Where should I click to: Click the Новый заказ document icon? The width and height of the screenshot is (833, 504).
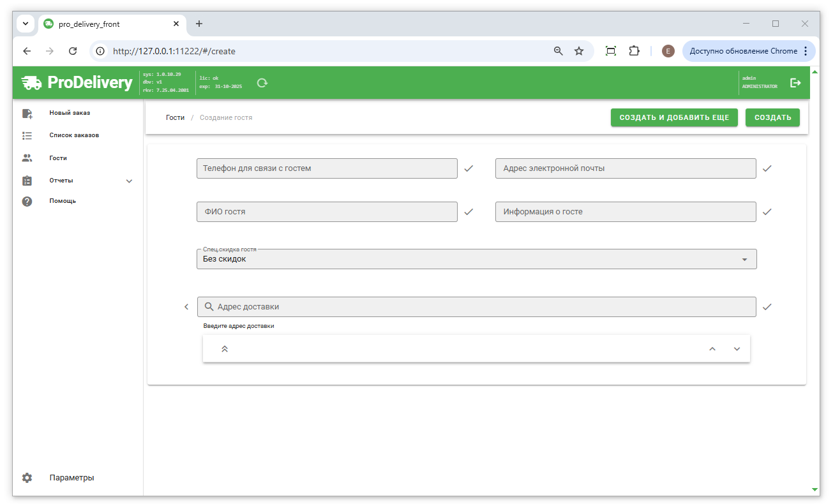point(27,114)
